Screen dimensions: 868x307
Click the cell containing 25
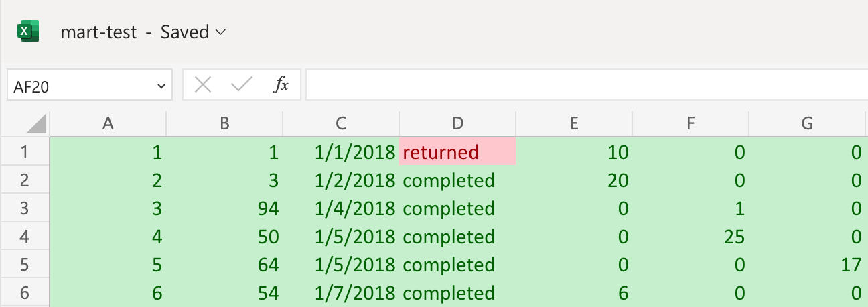coord(691,237)
